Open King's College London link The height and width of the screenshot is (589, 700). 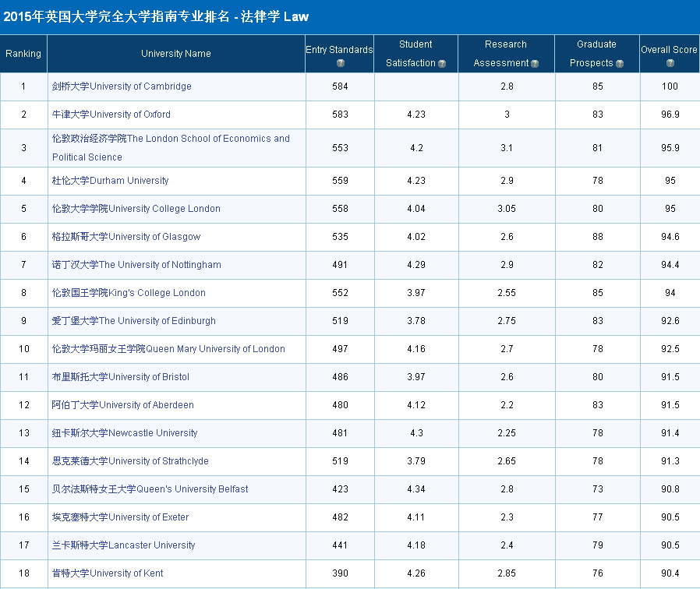click(x=129, y=293)
